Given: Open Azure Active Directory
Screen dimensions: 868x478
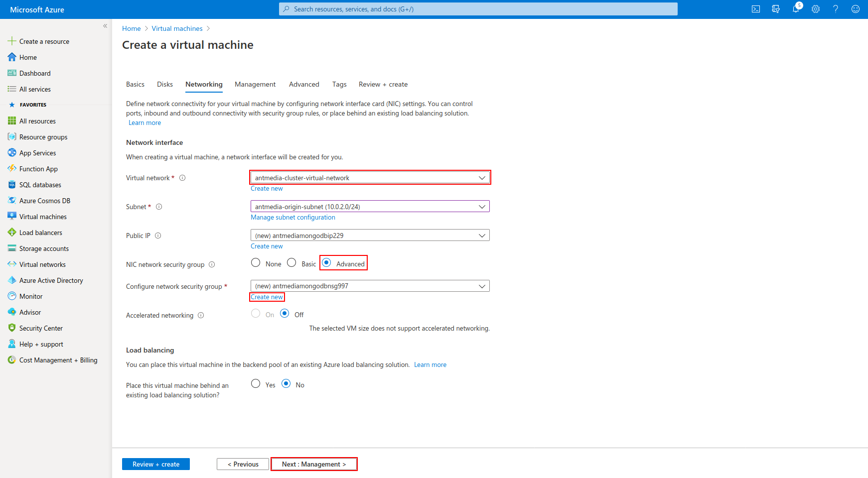Looking at the screenshot, I should (51, 280).
